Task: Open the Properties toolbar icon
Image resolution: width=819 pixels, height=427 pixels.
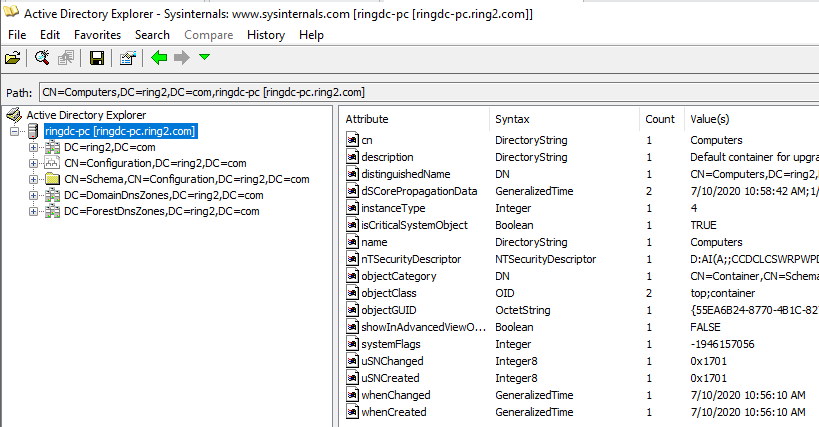Action: tap(127, 59)
